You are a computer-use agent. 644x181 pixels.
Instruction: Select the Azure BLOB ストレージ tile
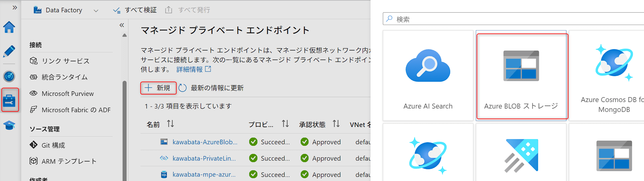[521, 76]
